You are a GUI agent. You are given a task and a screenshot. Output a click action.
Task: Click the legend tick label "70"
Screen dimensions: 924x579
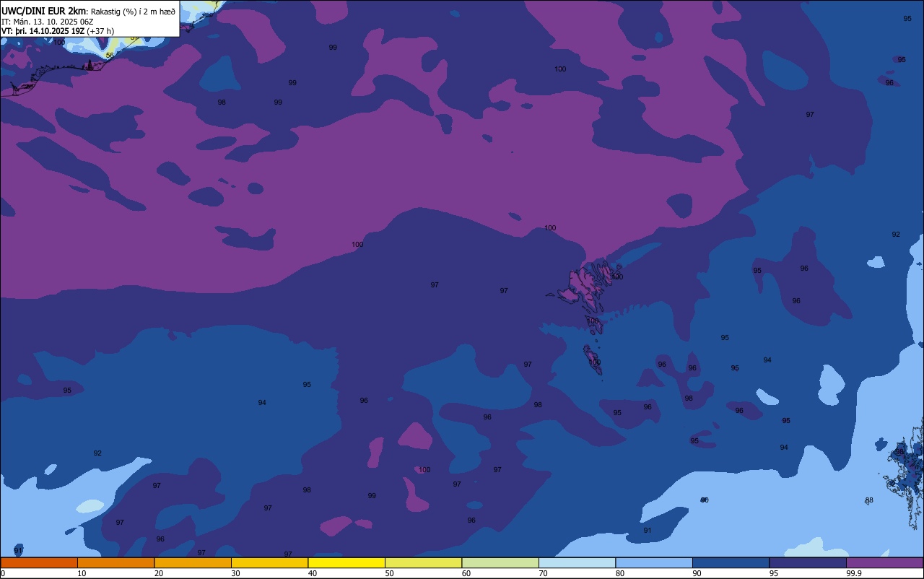click(543, 573)
